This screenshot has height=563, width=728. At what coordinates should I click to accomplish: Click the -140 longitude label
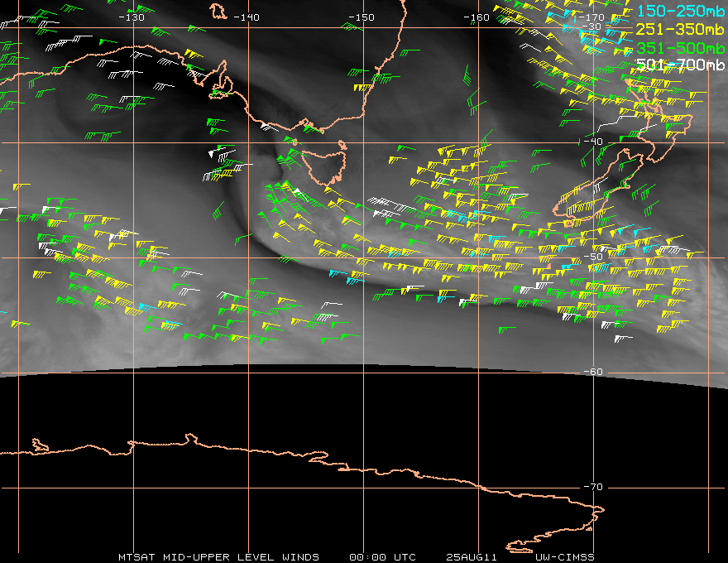click(x=247, y=17)
